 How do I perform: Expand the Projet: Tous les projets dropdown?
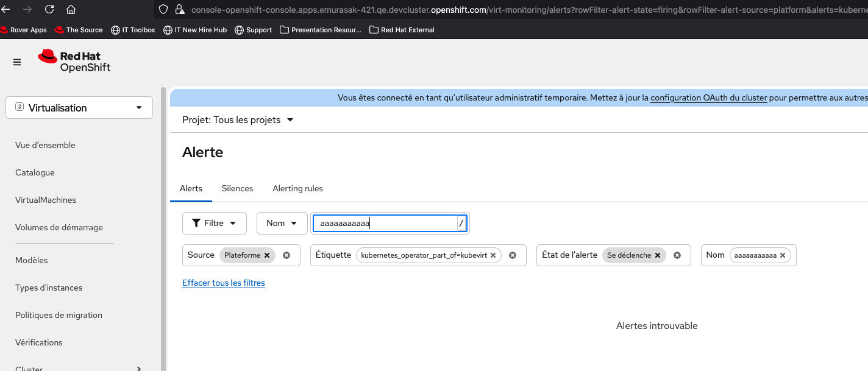[238, 120]
